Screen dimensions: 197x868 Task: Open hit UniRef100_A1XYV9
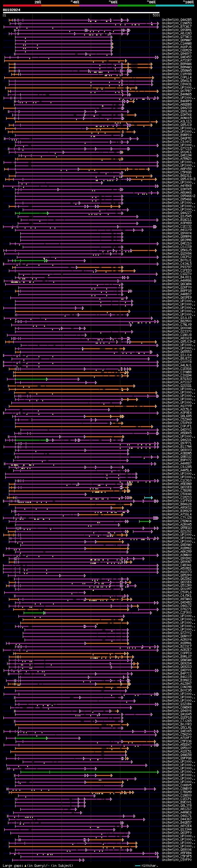click(x=177, y=406)
